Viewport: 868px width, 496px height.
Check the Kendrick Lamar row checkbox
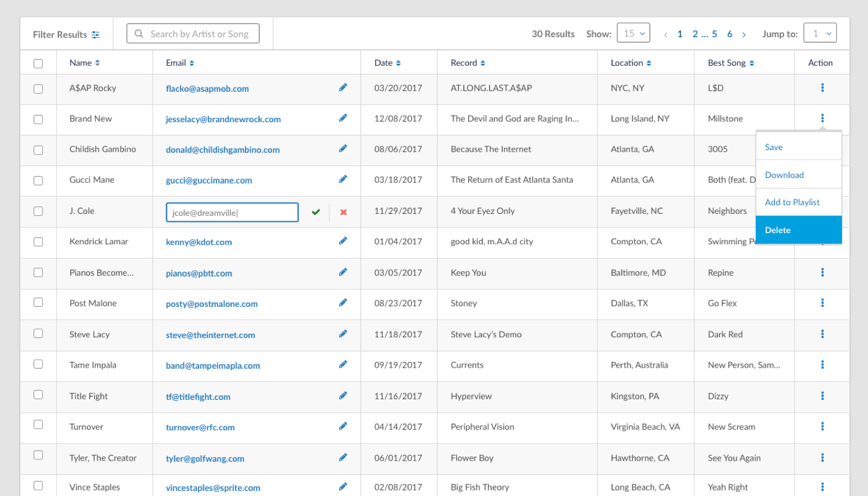coord(38,242)
